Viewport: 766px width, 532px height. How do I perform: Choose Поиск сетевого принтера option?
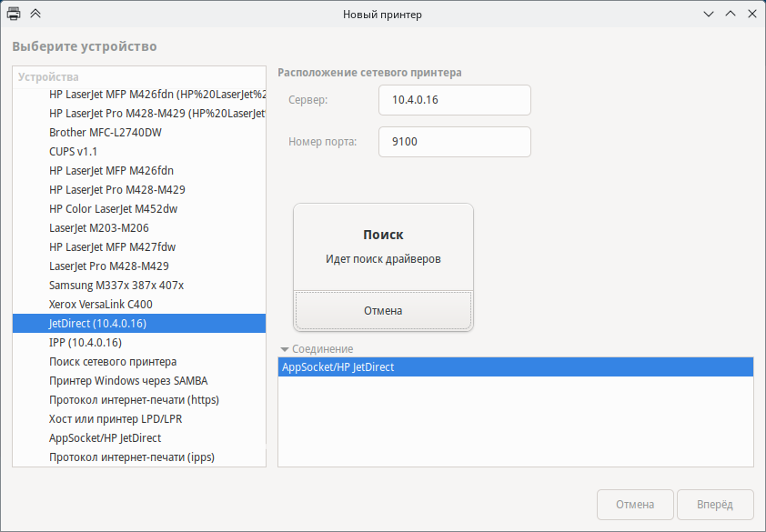[x=113, y=362]
